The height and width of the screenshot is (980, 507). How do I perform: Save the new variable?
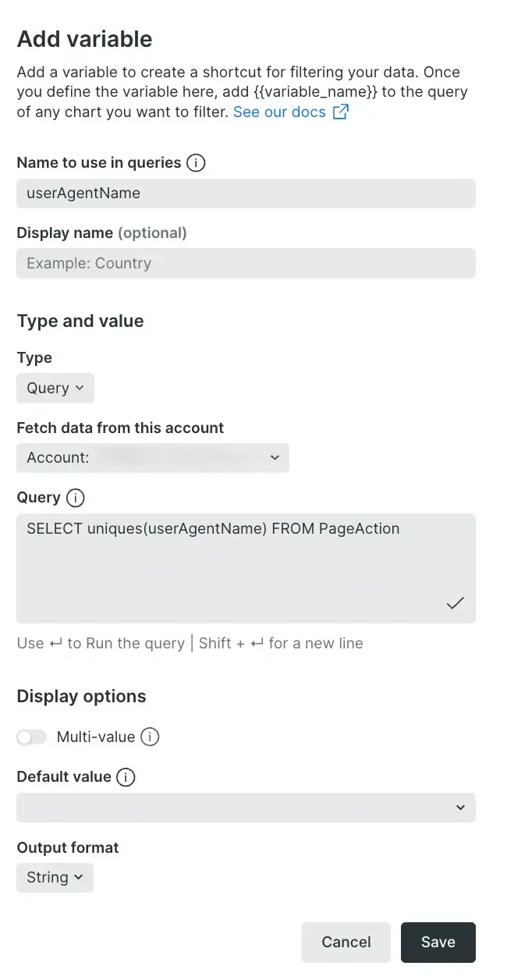(438, 942)
